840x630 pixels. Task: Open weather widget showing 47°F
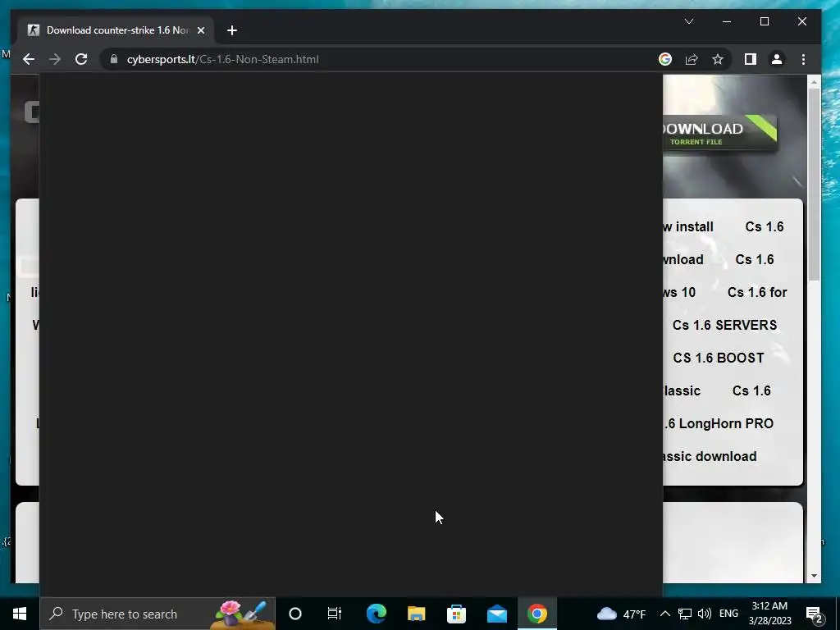pos(621,614)
